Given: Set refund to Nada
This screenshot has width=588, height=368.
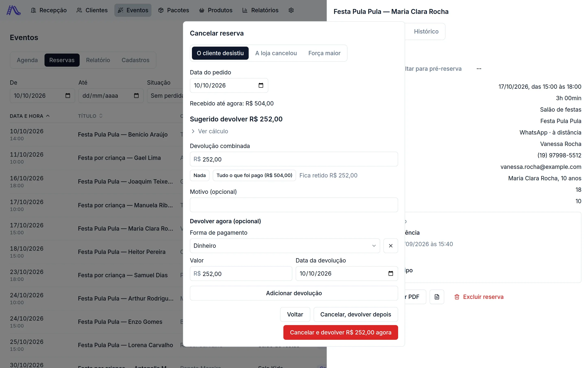Looking at the screenshot, I should (x=199, y=175).
